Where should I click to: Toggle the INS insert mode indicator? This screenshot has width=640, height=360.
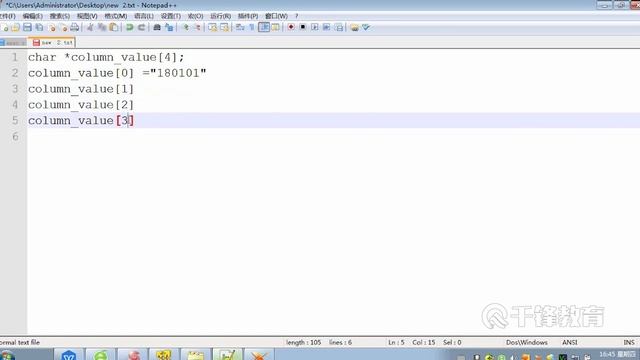(629, 342)
